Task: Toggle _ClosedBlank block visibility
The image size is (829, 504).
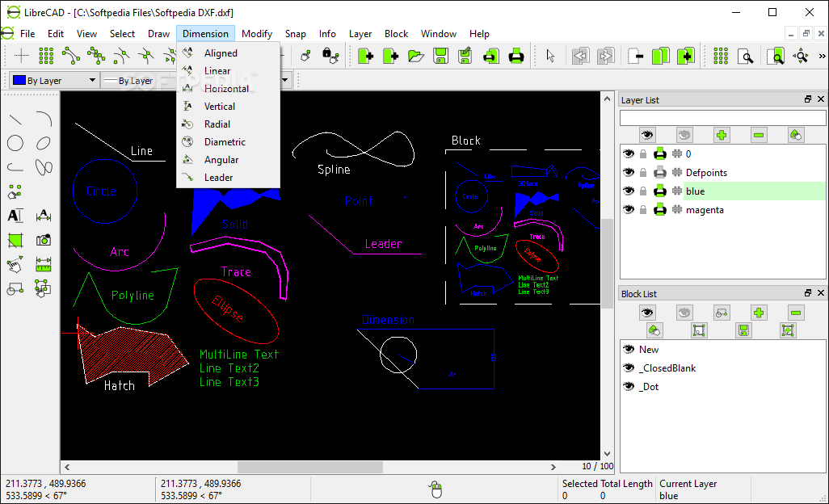Action: tap(629, 367)
